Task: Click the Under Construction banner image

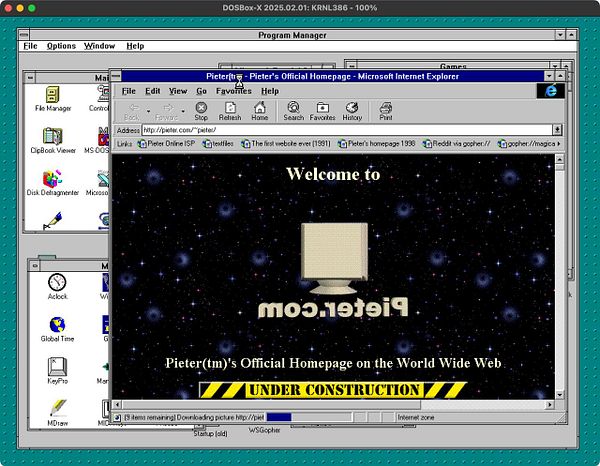Action: (333, 390)
